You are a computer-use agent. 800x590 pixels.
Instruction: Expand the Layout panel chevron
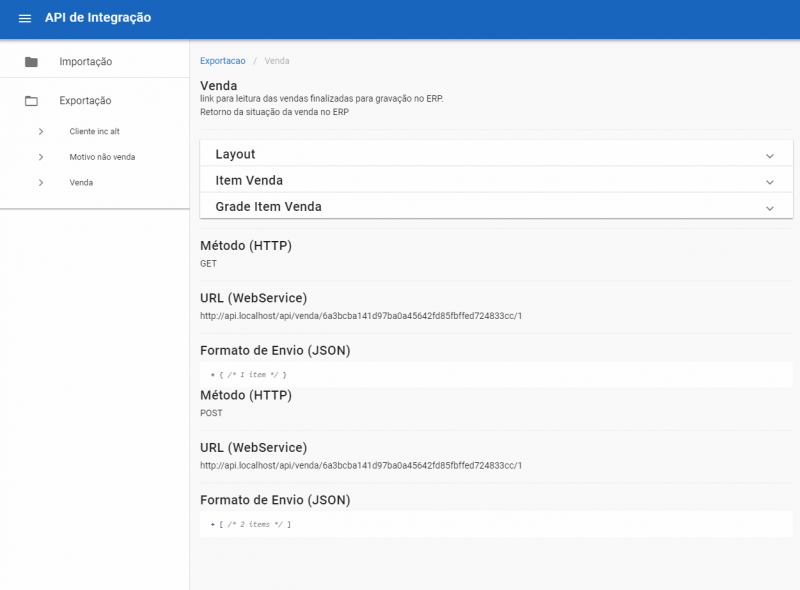pos(769,155)
